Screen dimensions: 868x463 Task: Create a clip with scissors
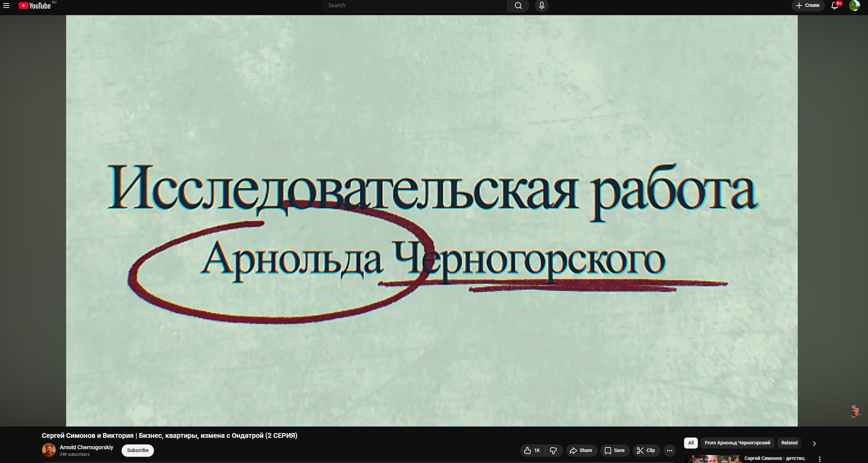646,450
